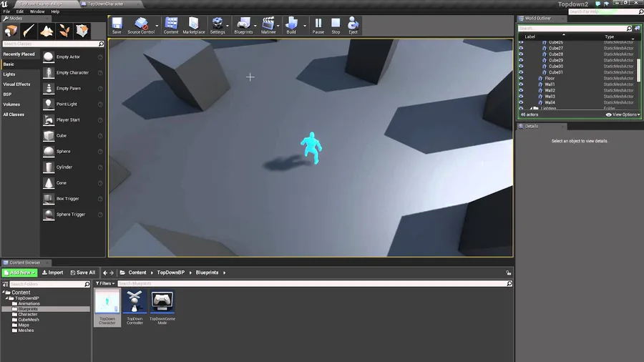The height and width of the screenshot is (362, 644).
Task: Select the Cone placement item
Action: (x=72, y=183)
